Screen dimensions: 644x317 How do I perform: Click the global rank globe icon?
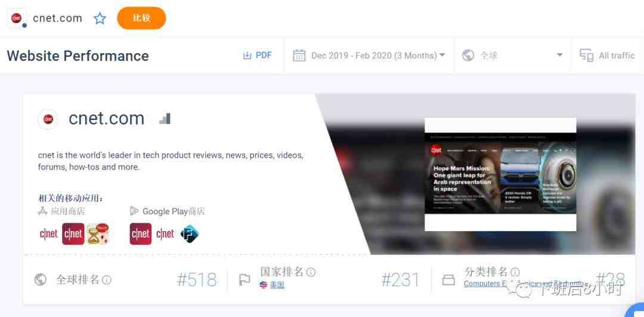(x=41, y=280)
